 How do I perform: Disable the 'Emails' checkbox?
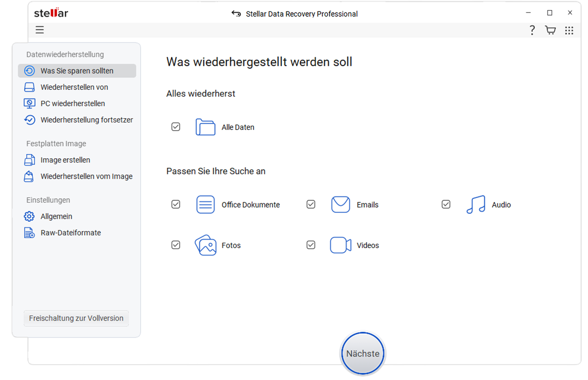311,204
